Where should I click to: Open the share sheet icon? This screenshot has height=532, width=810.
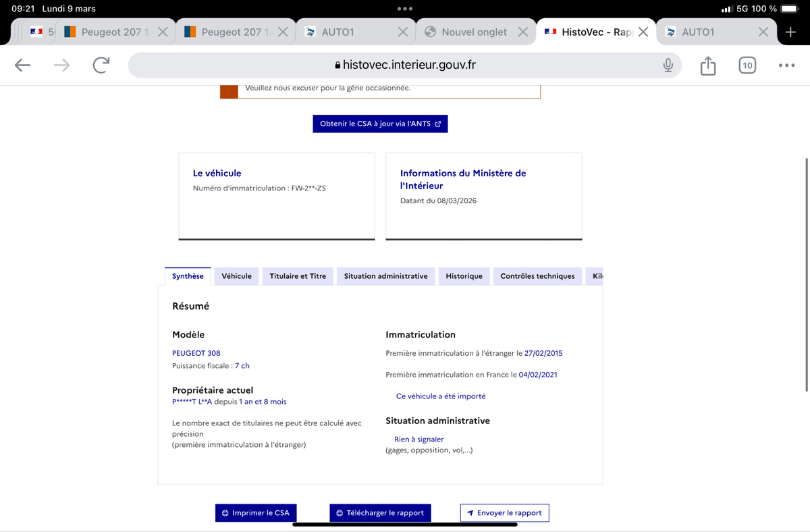pyautogui.click(x=707, y=65)
